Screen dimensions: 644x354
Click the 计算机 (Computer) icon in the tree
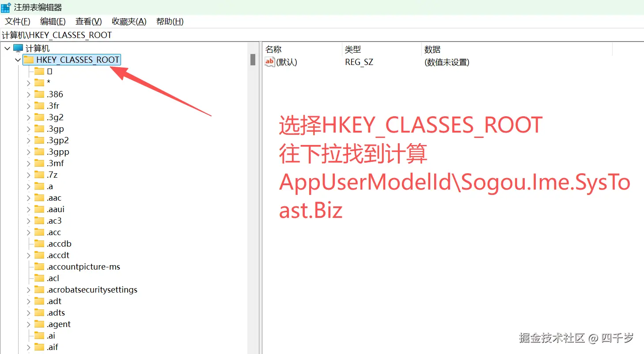18,48
